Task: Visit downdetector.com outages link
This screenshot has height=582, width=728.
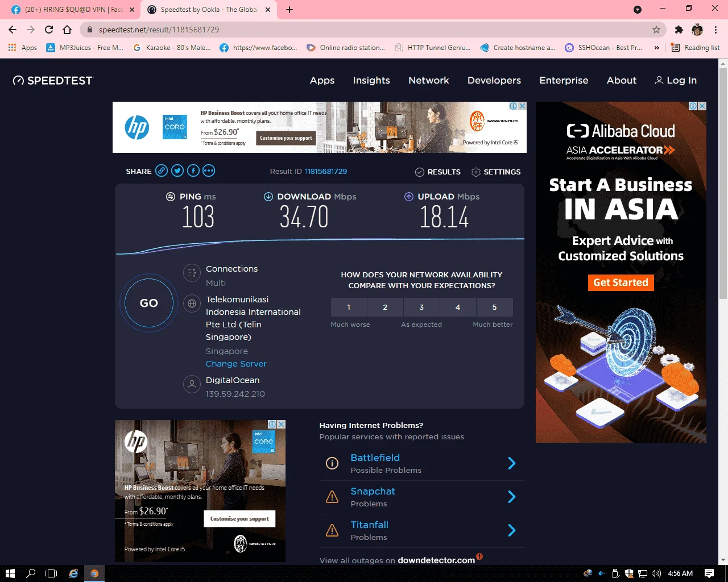Action: point(436,560)
